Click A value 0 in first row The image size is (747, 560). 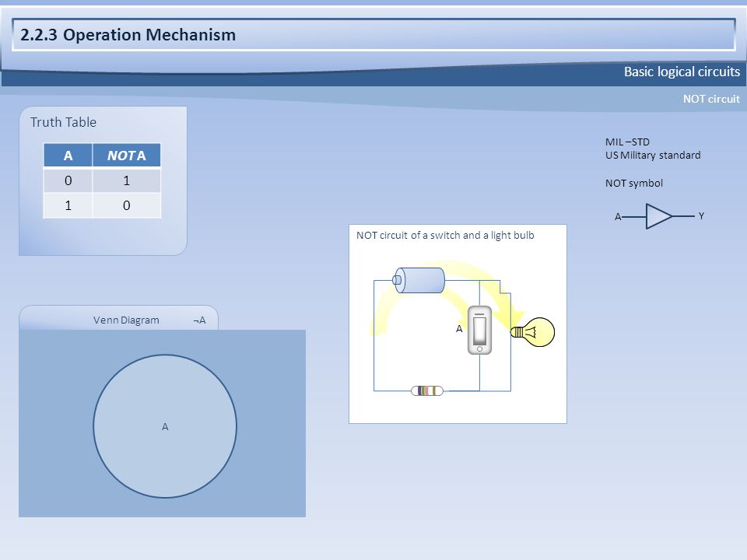pyautogui.click(x=68, y=180)
